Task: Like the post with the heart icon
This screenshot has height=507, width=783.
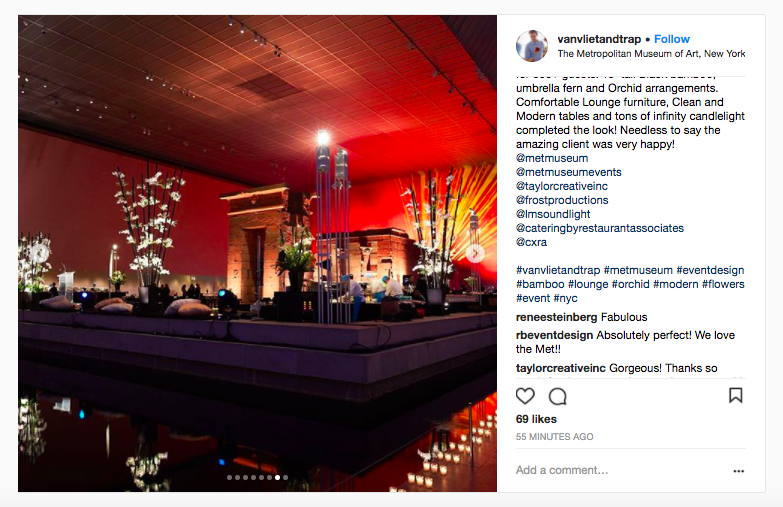Action: click(525, 396)
